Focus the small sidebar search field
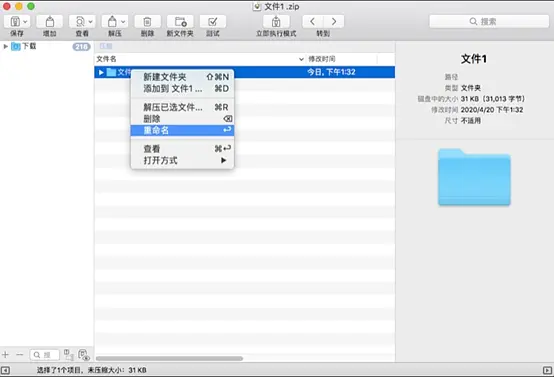554x377 pixels. 45,355
